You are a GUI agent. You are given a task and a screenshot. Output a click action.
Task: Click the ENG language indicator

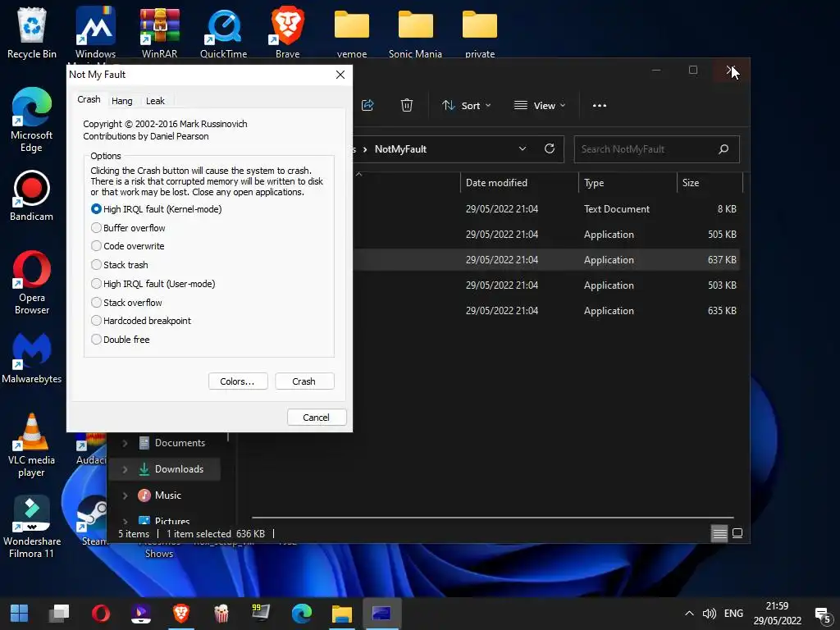[733, 614]
